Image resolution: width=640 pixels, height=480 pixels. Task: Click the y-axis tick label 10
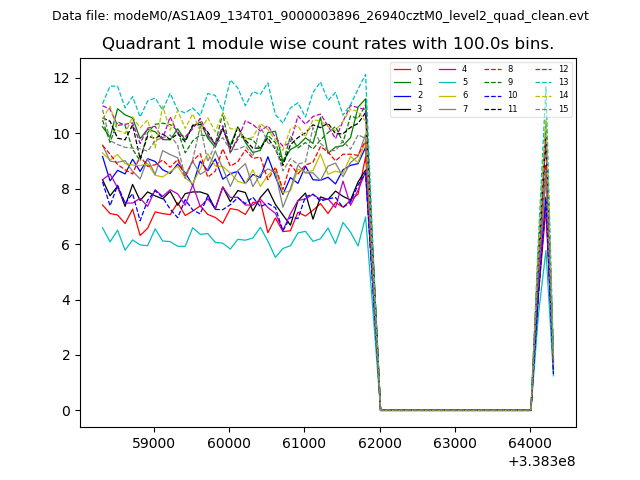(61, 134)
